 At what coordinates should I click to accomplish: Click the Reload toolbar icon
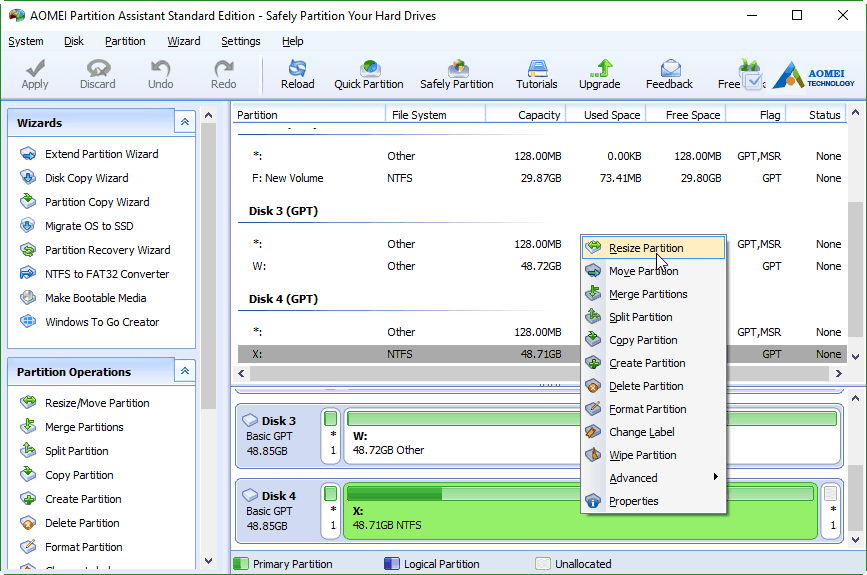click(297, 74)
